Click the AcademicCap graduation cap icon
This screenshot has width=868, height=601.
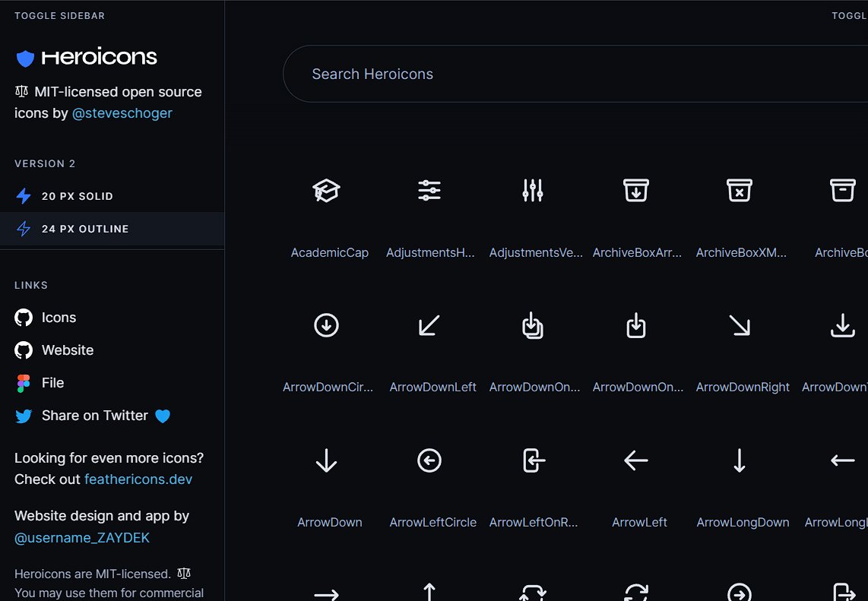click(326, 191)
